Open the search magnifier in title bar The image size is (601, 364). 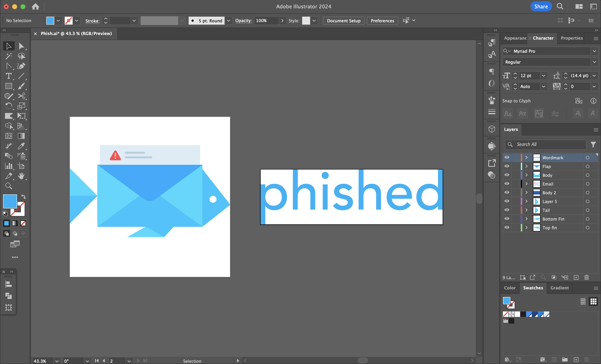[560, 6]
